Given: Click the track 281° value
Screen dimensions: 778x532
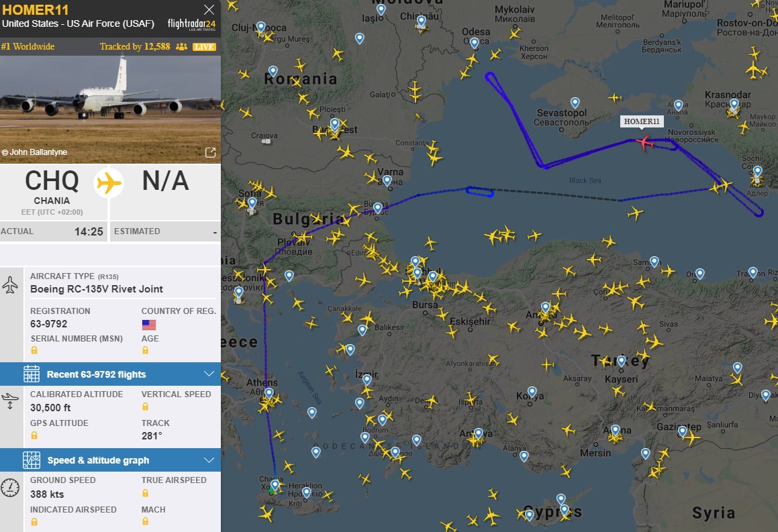Looking at the screenshot, I should coord(152,436).
